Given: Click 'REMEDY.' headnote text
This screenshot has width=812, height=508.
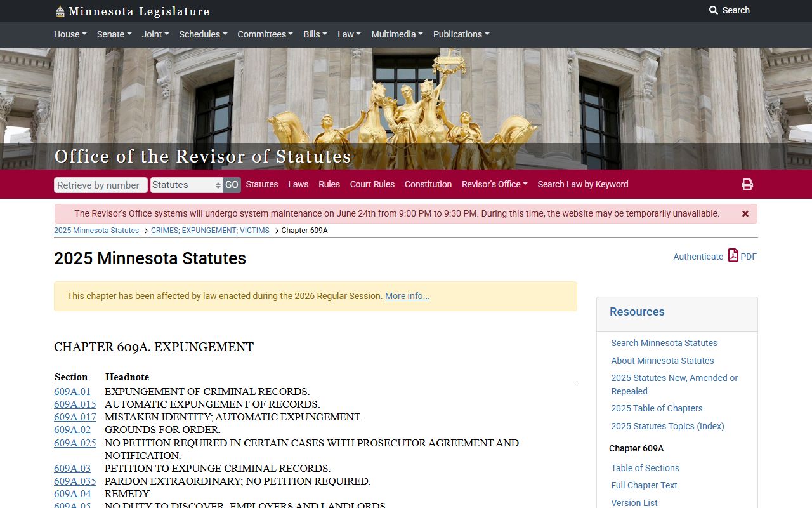Looking at the screenshot, I should pyautogui.click(x=128, y=494).
